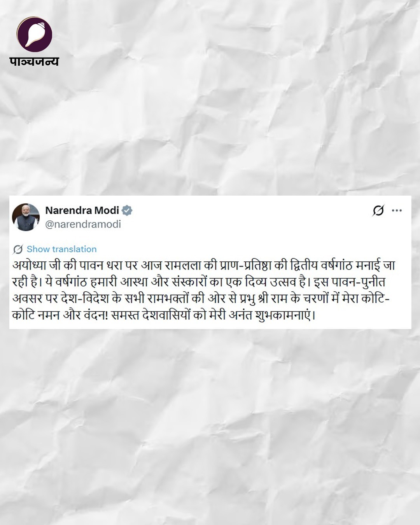Open the @narendramodi handle link
Image resolution: width=420 pixels, height=525 pixels.
[83, 224]
